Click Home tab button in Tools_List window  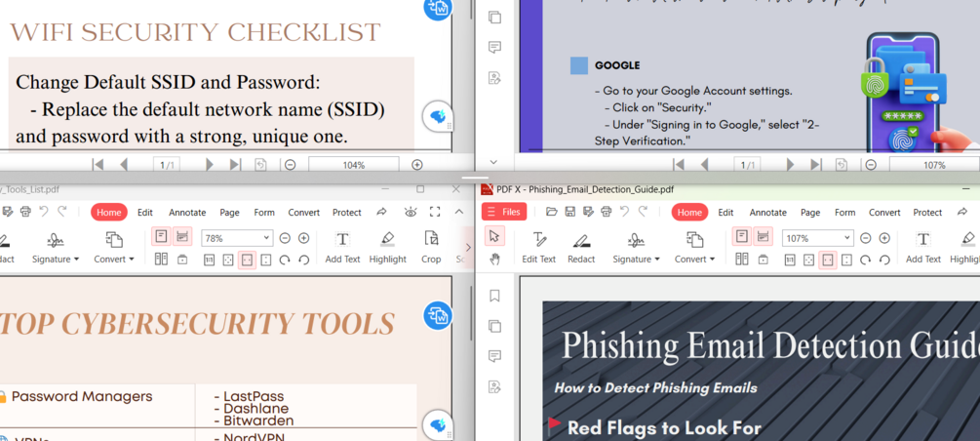(109, 212)
